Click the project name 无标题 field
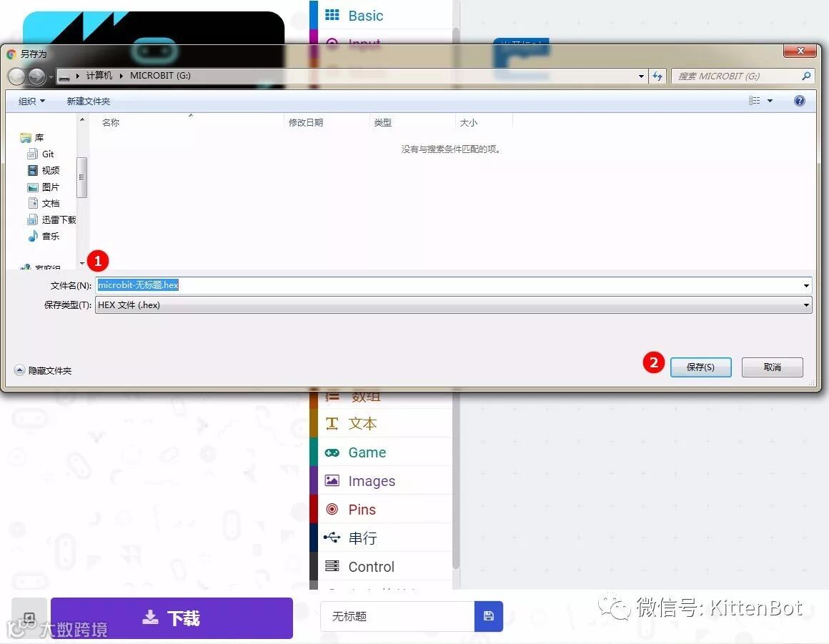The height and width of the screenshot is (644, 829). (x=397, y=617)
